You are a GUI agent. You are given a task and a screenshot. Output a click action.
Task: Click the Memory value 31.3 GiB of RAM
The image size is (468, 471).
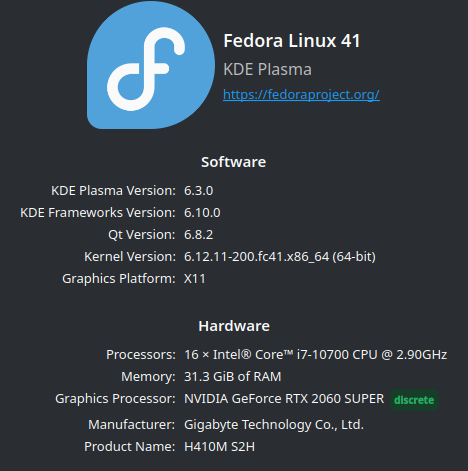(x=233, y=377)
